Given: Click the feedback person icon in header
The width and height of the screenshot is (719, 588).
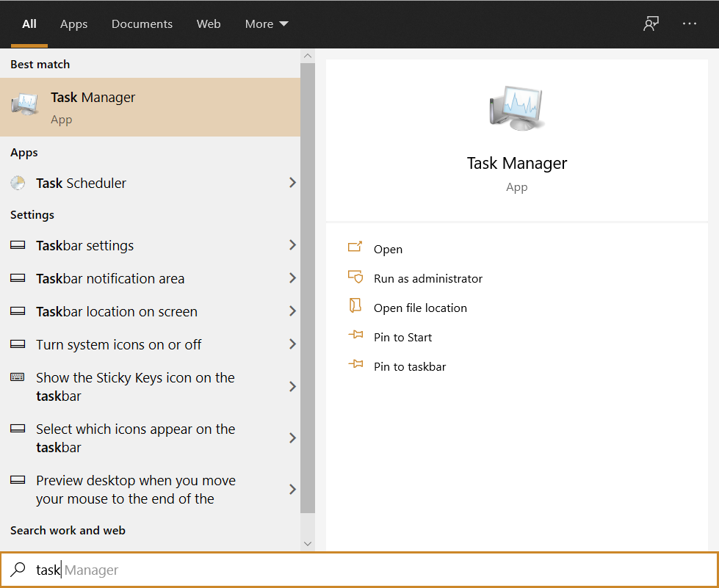Looking at the screenshot, I should (651, 23).
